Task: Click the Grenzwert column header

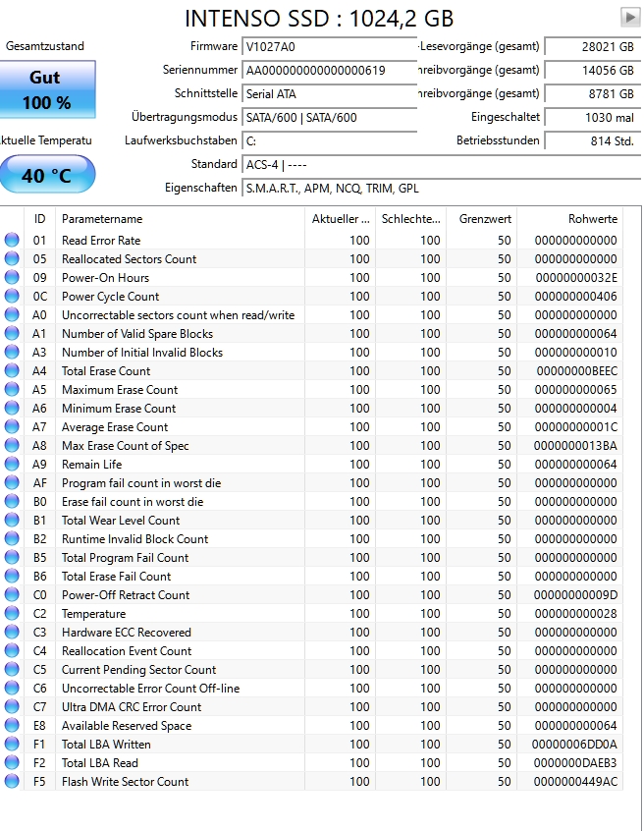Action: (482, 219)
